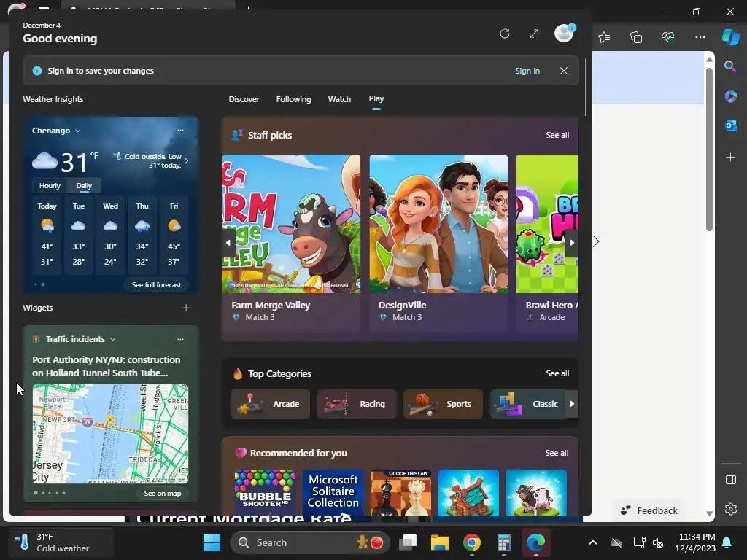
Task: Show next Staff picks games
Action: point(572,242)
